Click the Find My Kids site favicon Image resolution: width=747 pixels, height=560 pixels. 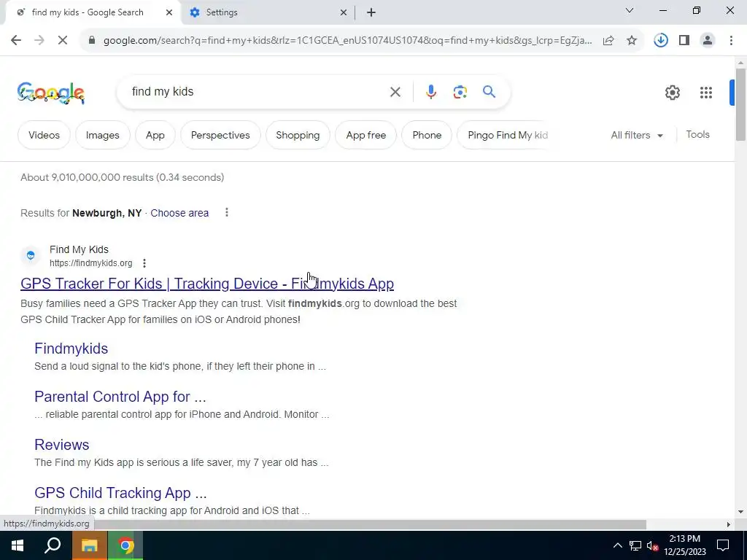pyautogui.click(x=31, y=256)
